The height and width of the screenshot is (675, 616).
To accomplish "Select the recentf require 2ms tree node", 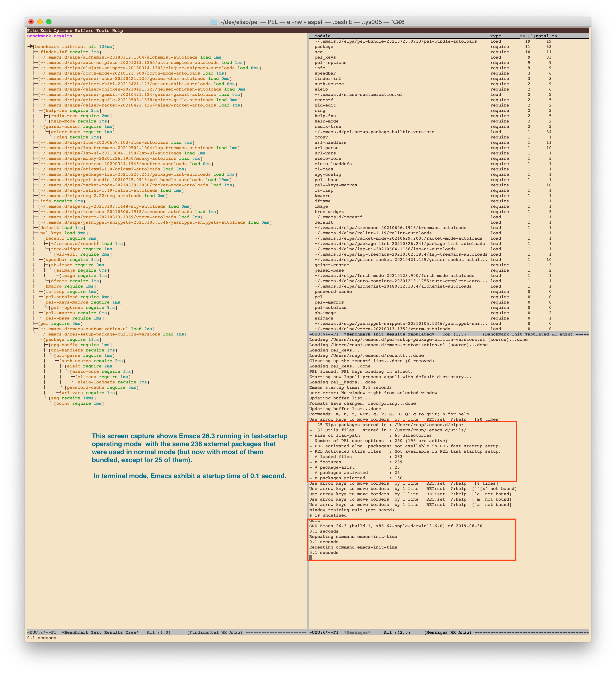I will [x=71, y=238].
